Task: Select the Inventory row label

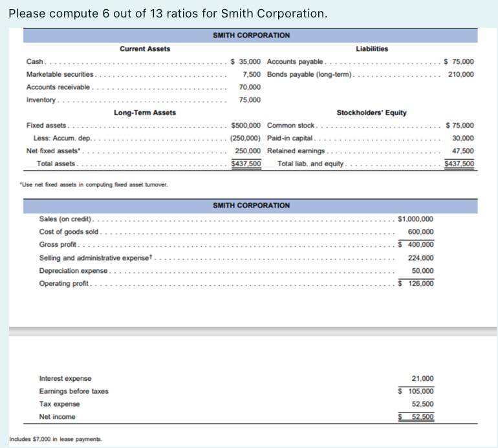Action: pos(41,100)
